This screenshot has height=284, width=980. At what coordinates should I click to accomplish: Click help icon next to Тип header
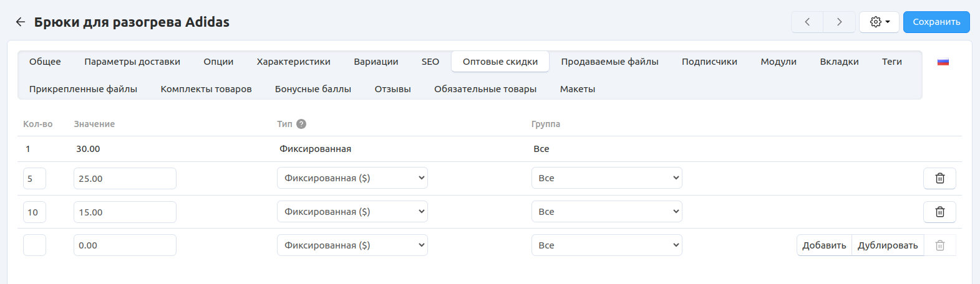[x=301, y=124]
